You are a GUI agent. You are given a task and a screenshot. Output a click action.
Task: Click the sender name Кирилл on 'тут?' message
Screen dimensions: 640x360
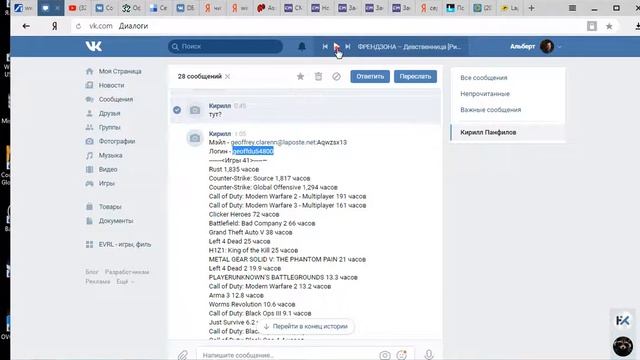220,106
